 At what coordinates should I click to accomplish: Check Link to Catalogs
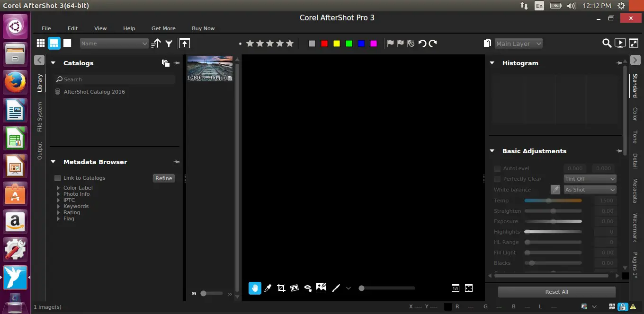coord(57,178)
